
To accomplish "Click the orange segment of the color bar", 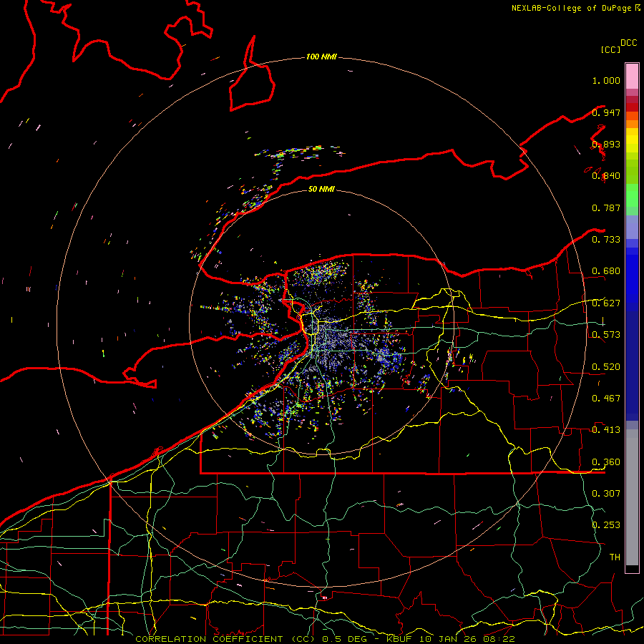I will tap(632, 119).
